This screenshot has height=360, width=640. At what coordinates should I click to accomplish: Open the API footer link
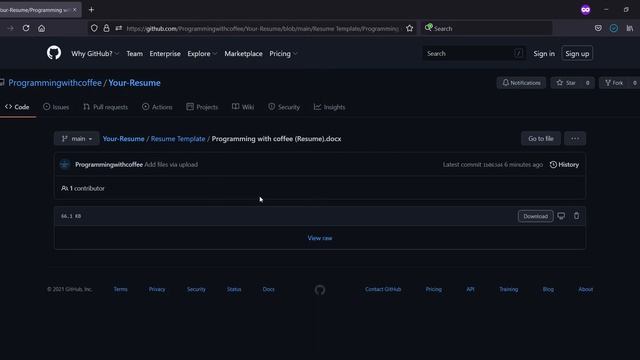point(470,289)
